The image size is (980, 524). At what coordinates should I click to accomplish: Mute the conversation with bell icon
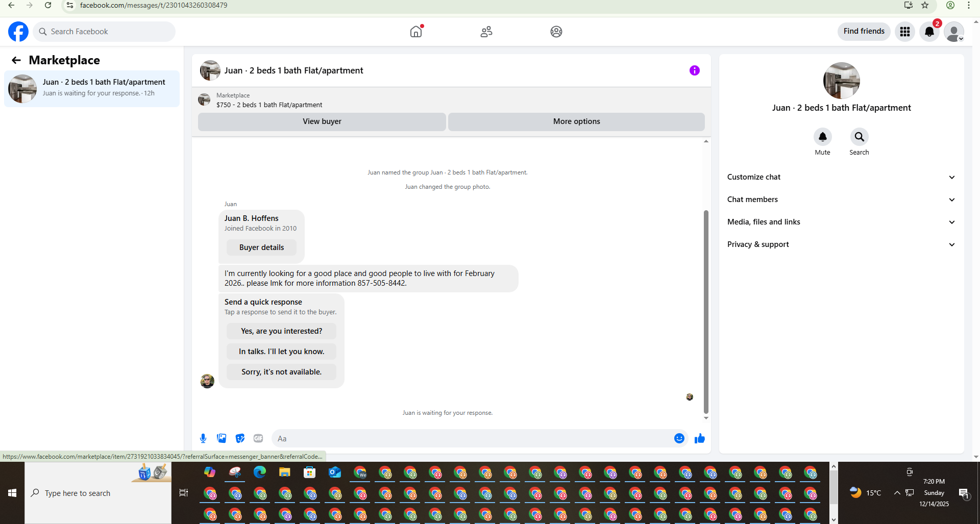tap(823, 137)
